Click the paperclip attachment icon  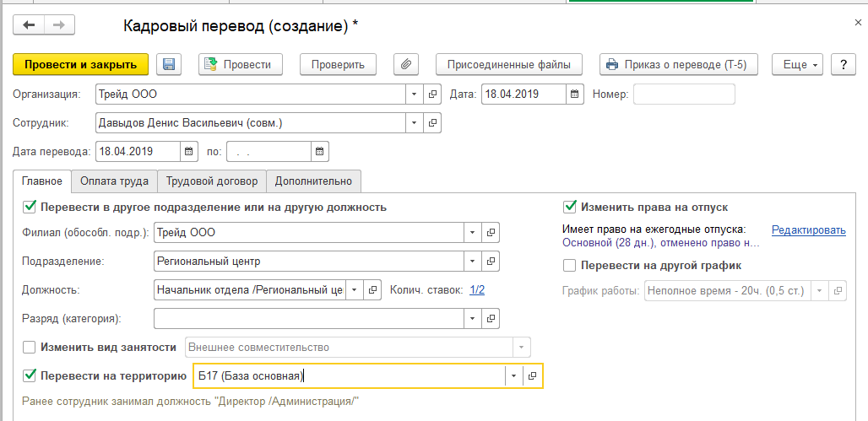(406, 64)
